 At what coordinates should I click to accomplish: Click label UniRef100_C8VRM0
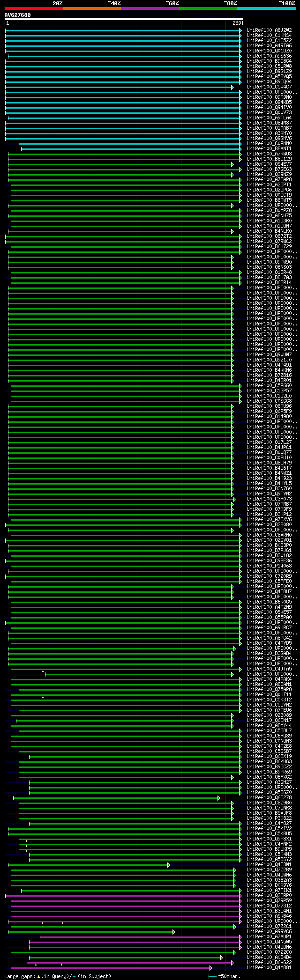point(269,535)
